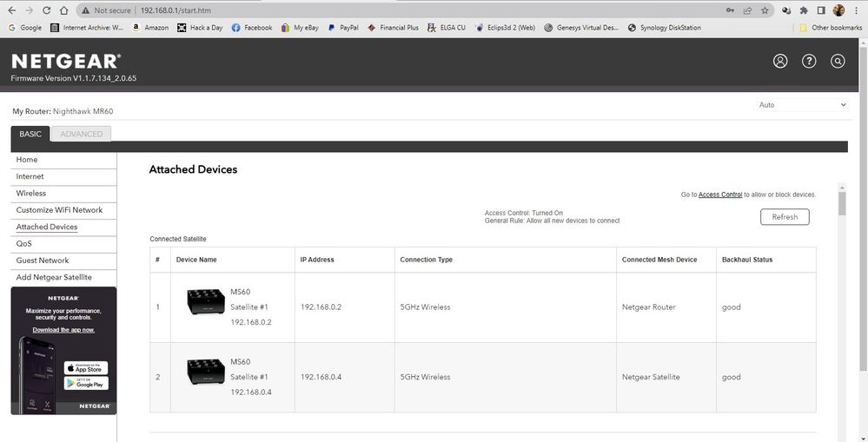Click the App Store download badge
This screenshot has height=442, width=868.
click(x=86, y=368)
